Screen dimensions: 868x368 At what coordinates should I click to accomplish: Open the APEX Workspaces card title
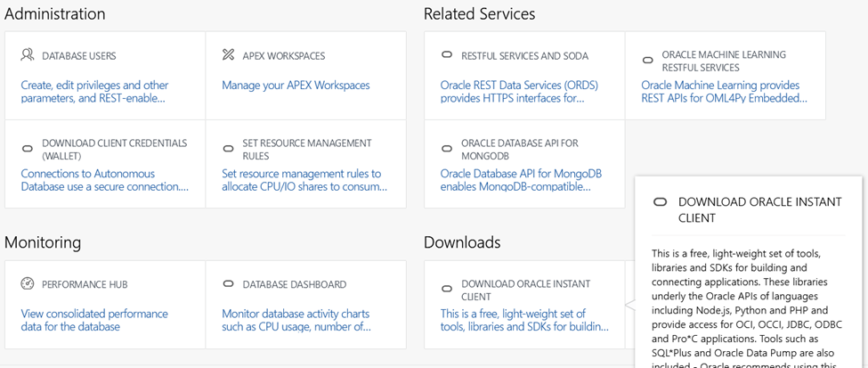coord(284,56)
